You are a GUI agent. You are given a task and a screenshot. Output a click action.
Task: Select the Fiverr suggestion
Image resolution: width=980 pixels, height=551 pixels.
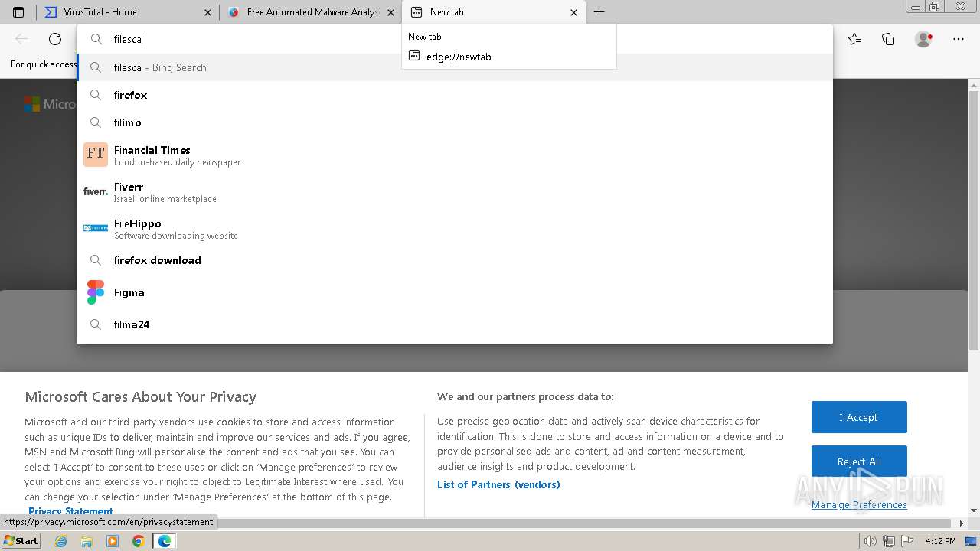pos(455,192)
